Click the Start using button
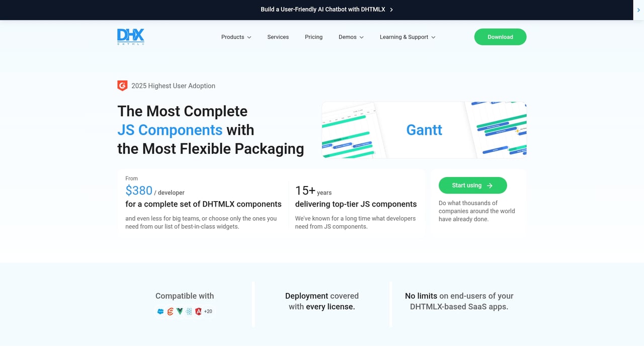This screenshot has height=362, width=644. pos(472,185)
